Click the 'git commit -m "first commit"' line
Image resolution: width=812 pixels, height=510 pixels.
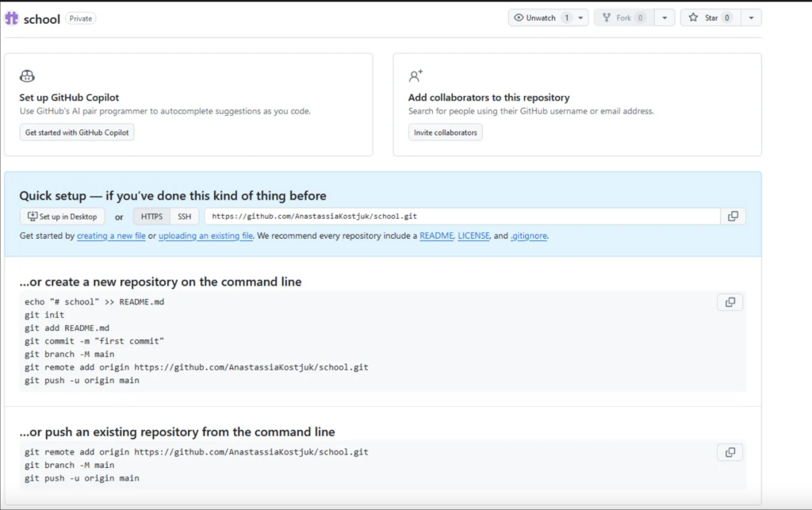pos(94,341)
